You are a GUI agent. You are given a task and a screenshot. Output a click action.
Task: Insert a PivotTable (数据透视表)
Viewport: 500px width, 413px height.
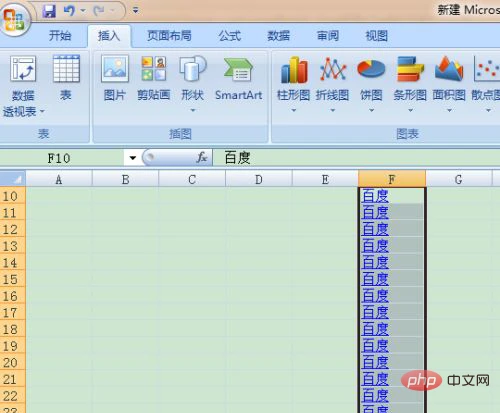(x=23, y=86)
